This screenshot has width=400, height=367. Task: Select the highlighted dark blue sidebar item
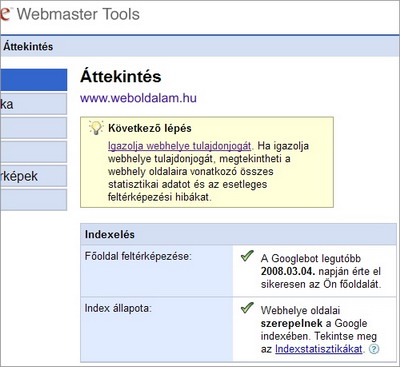(34, 80)
